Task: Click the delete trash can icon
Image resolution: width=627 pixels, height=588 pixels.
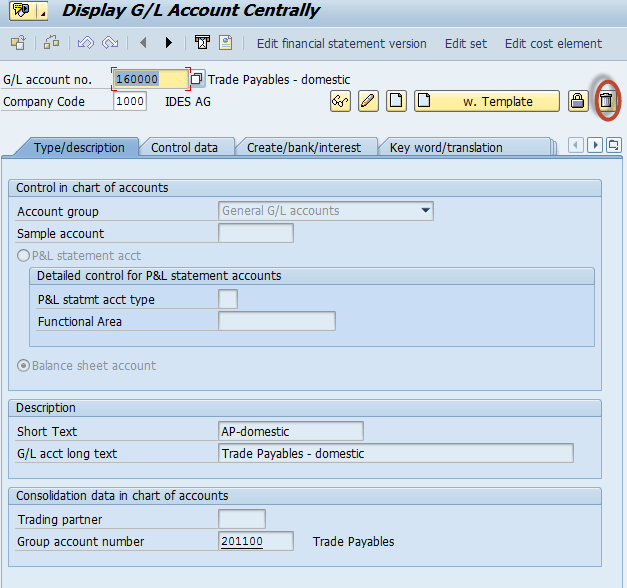Action: 605,101
